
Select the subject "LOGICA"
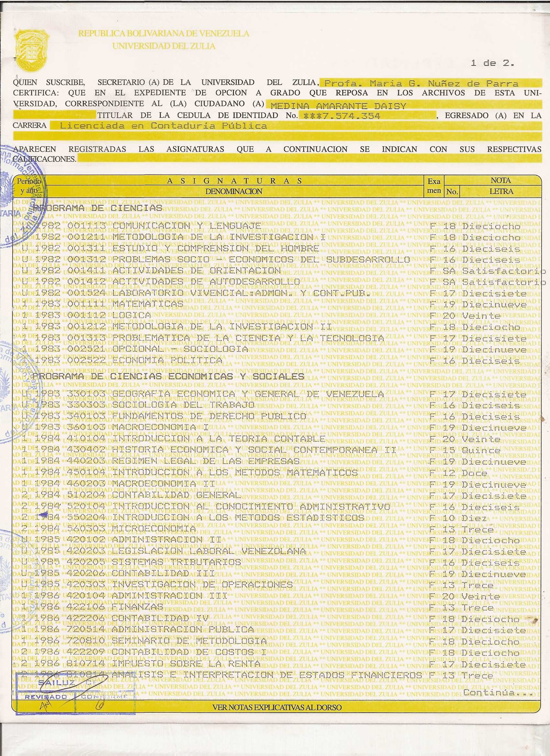(132, 316)
